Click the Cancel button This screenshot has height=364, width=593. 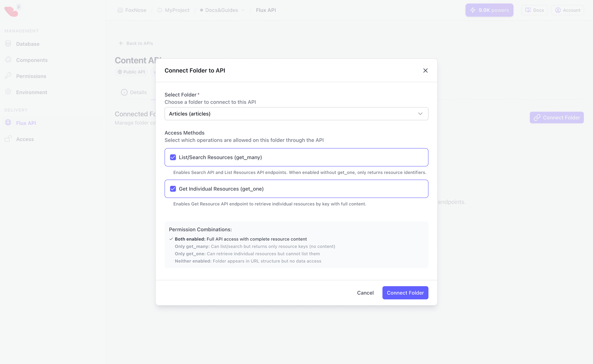point(365,293)
